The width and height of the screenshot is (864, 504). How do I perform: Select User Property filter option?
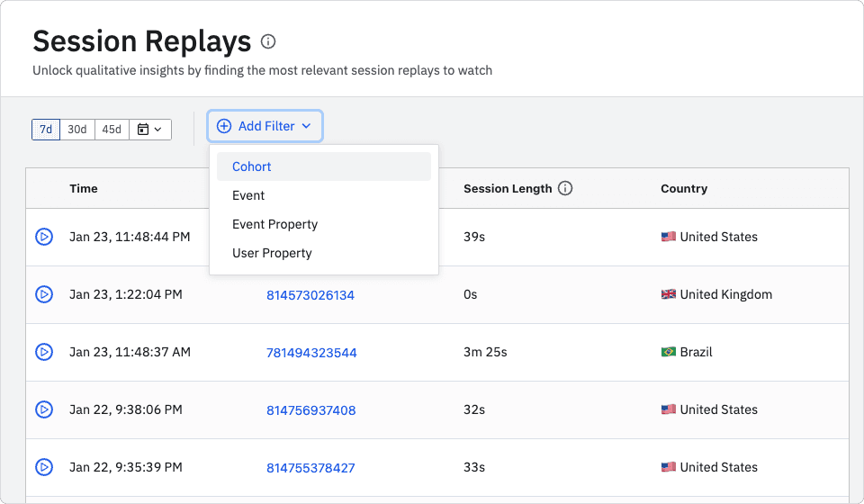pyautogui.click(x=272, y=253)
